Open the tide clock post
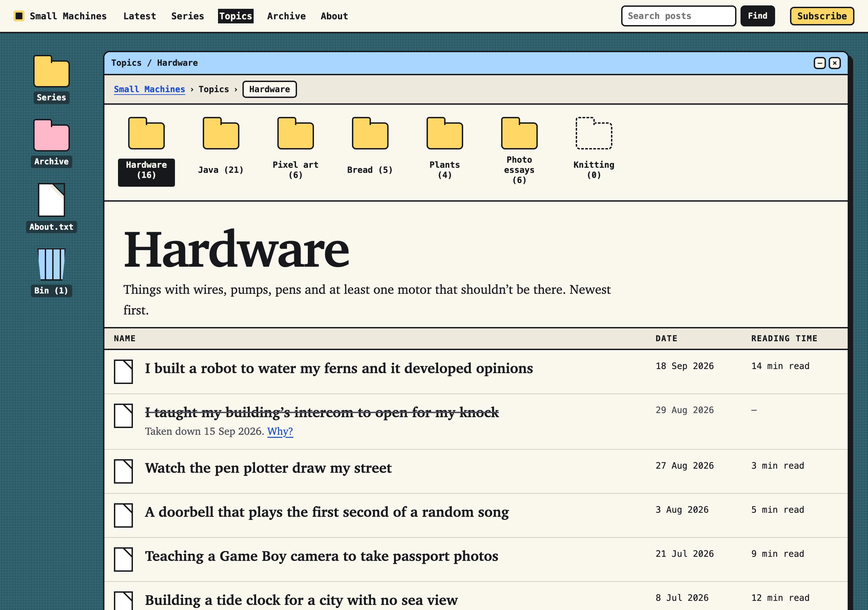The height and width of the screenshot is (610, 868). click(x=301, y=600)
